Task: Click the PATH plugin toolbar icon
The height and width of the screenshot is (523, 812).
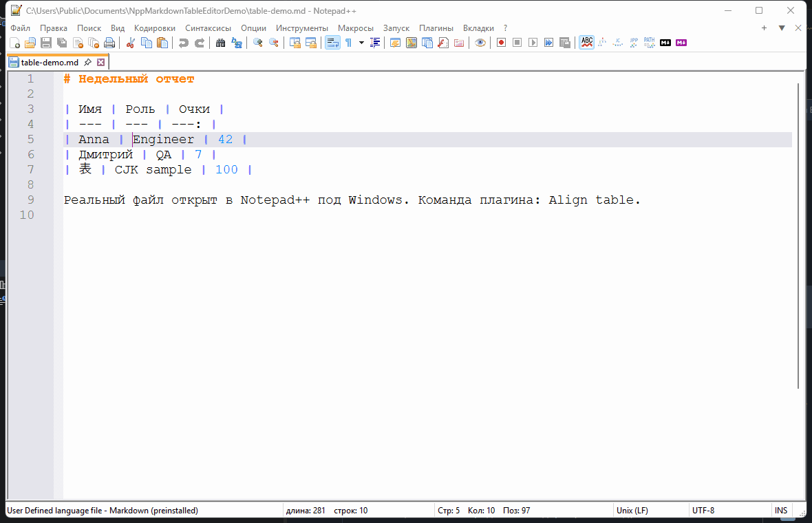Action: coord(650,43)
